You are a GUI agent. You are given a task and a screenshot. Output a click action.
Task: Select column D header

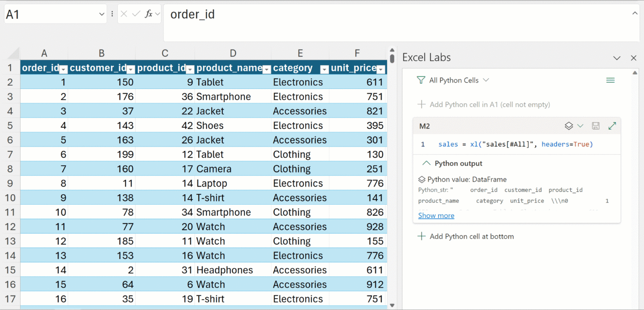coord(233,53)
